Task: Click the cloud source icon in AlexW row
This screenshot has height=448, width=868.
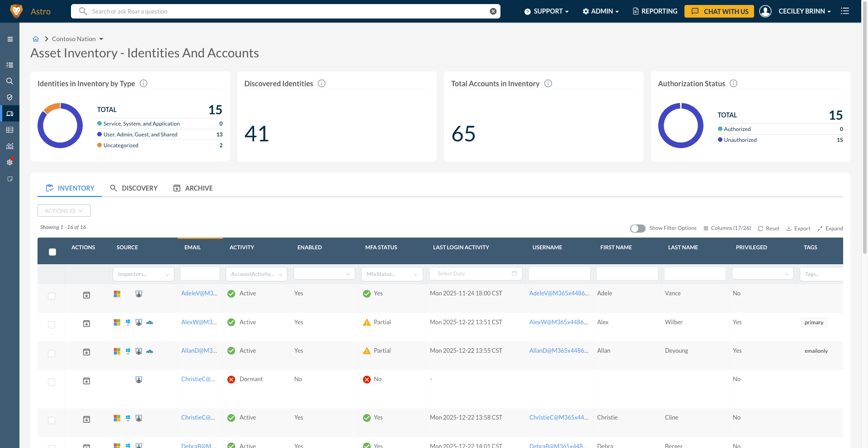Action: point(150,322)
